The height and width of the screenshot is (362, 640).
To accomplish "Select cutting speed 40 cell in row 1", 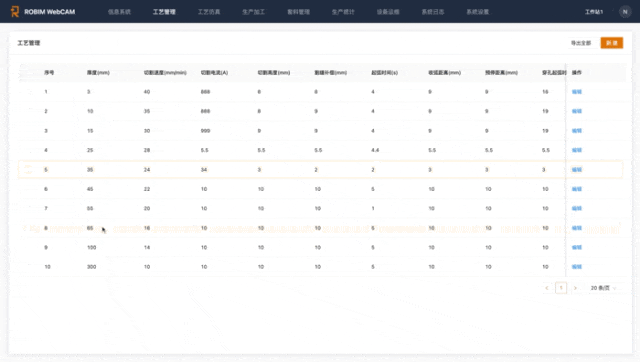I will [x=147, y=92].
